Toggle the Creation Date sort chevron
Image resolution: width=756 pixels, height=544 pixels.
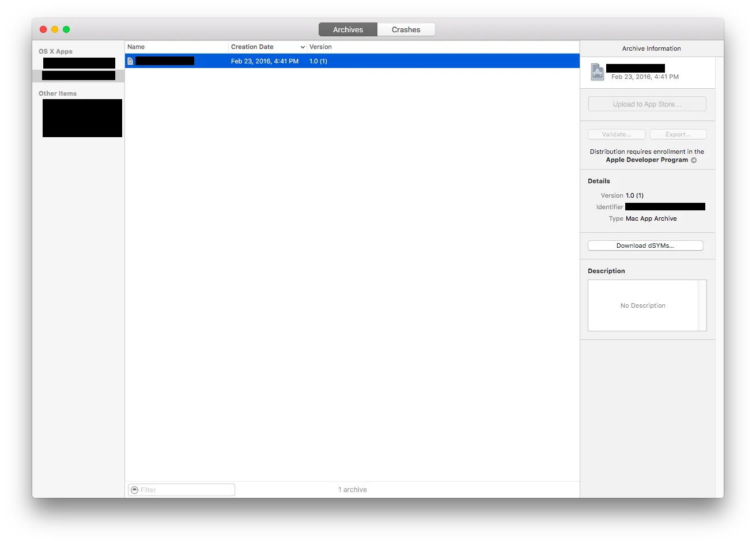tap(303, 47)
